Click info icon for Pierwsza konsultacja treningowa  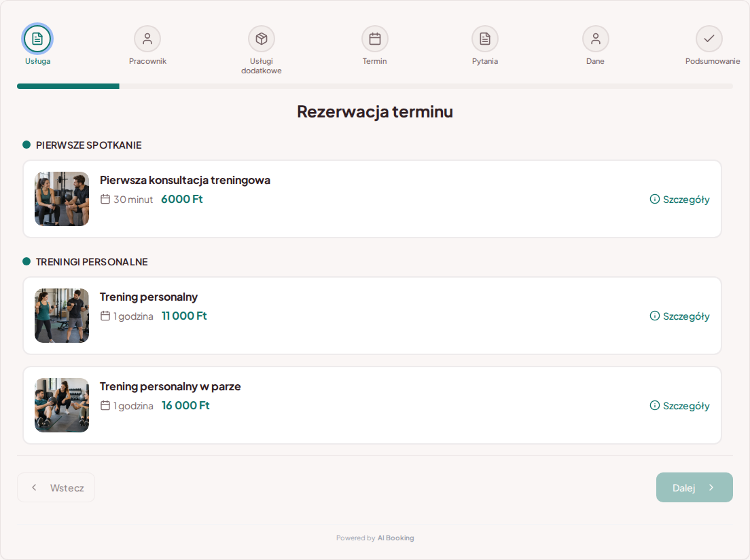point(655,199)
